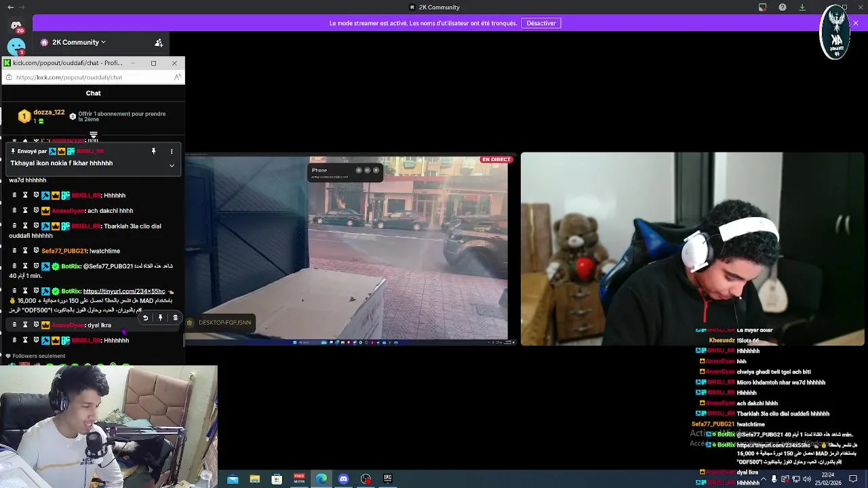Close the iPhone mirroring overlay window

376,170
